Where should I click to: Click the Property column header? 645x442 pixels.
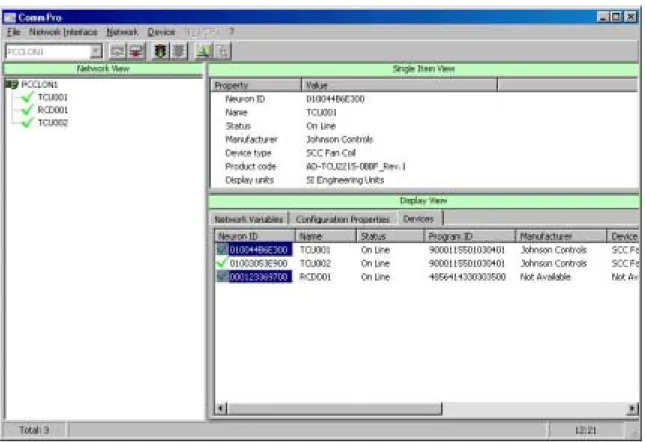pos(257,85)
